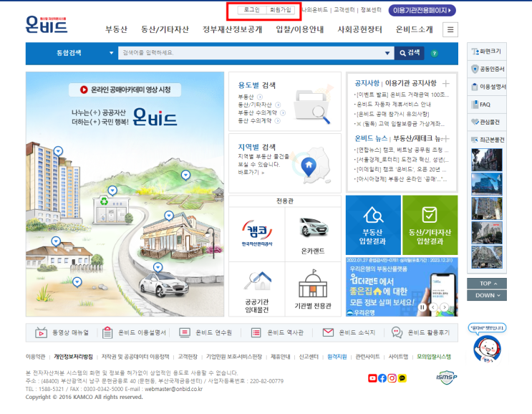Switch to 온비드 뉴스 tab
This screenshot has width=532, height=414.
tap(371, 138)
